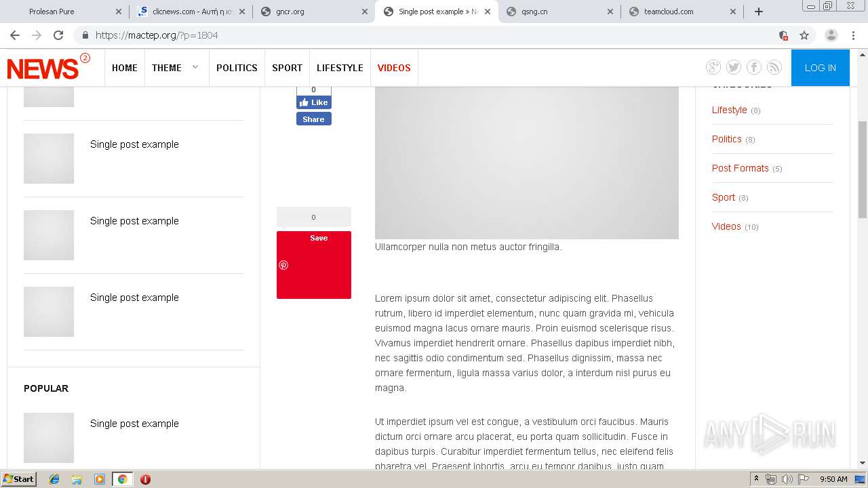Click the page vertical scrollbar thumb
This screenshot has width=868, height=488.
863,169
